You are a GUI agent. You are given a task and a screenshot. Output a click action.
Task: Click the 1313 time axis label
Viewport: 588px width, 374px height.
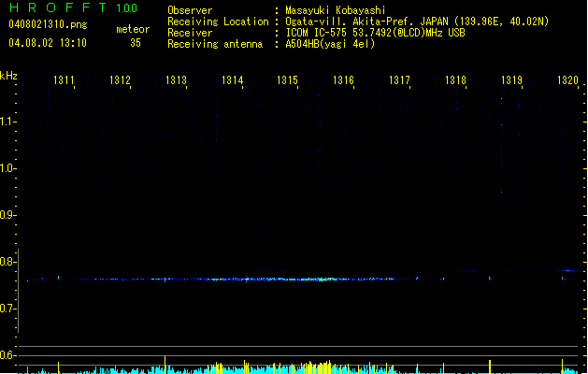[x=176, y=80]
